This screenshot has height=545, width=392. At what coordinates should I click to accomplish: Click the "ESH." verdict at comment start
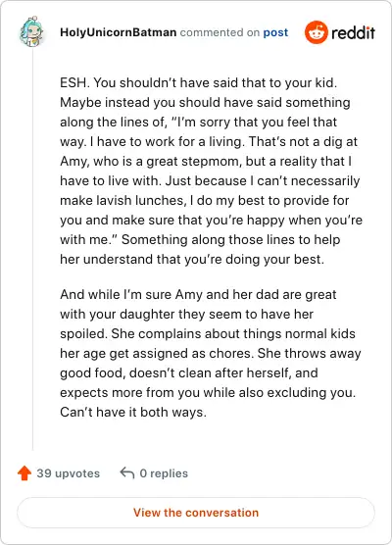(x=74, y=82)
